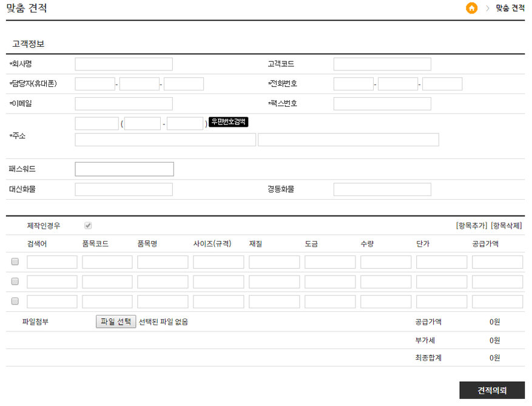Click the orange home icon
Image resolution: width=532 pixels, height=406 pixels.
pos(471,8)
